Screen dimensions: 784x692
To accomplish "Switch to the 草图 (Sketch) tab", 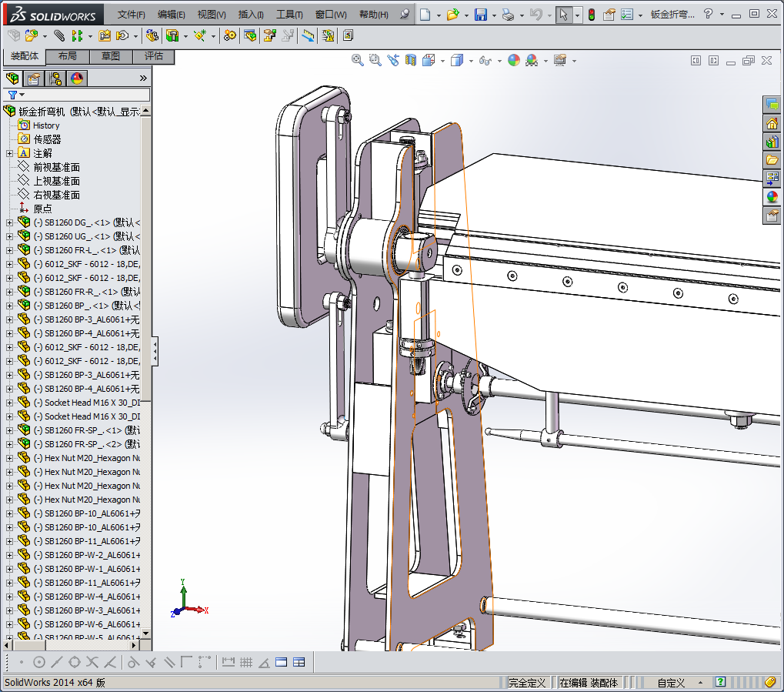I will point(110,56).
